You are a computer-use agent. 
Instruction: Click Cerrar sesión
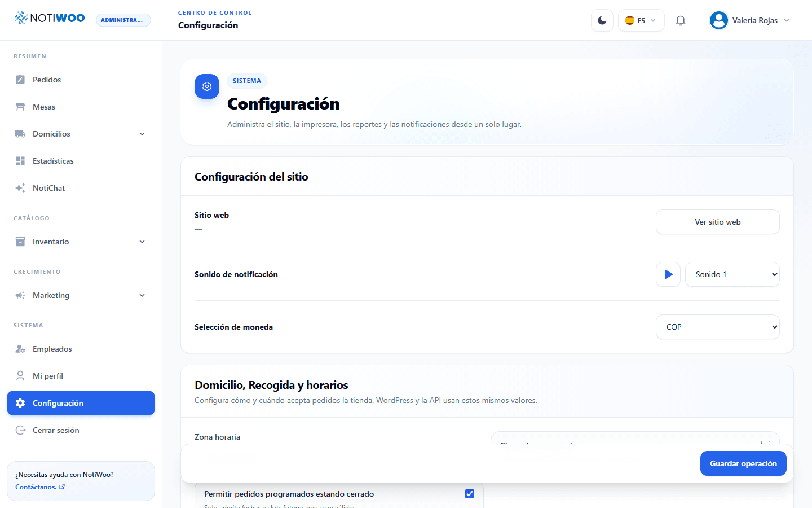pos(81,430)
